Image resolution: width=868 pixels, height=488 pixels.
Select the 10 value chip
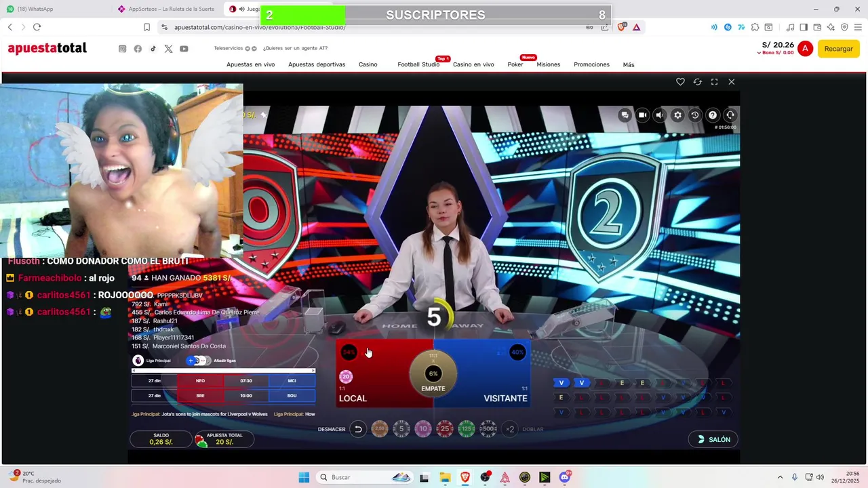tap(423, 429)
